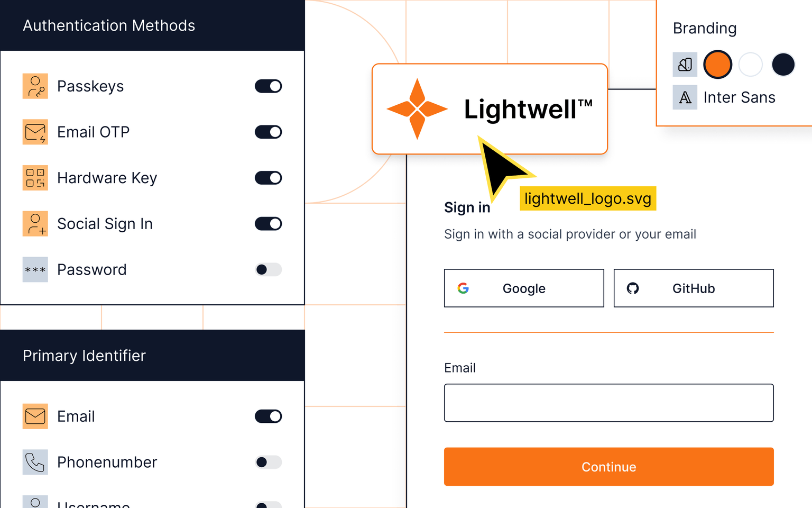
Task: Select the Hardware Key icon
Action: [x=35, y=178]
